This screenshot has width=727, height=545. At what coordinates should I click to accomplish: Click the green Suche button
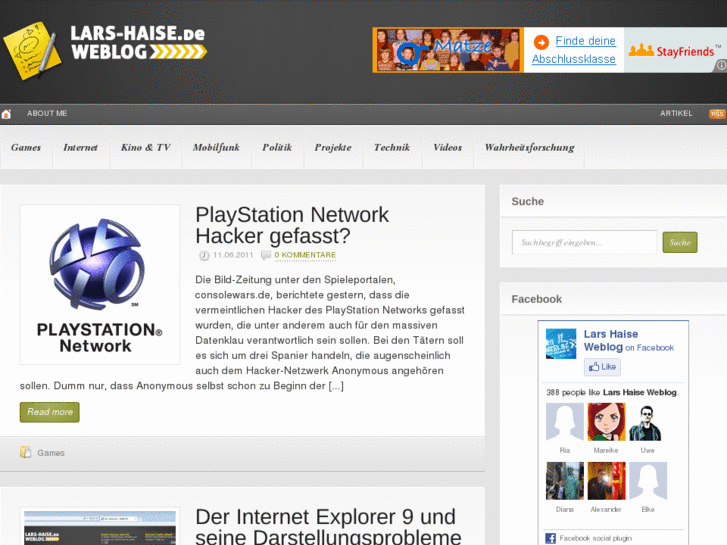coord(680,243)
